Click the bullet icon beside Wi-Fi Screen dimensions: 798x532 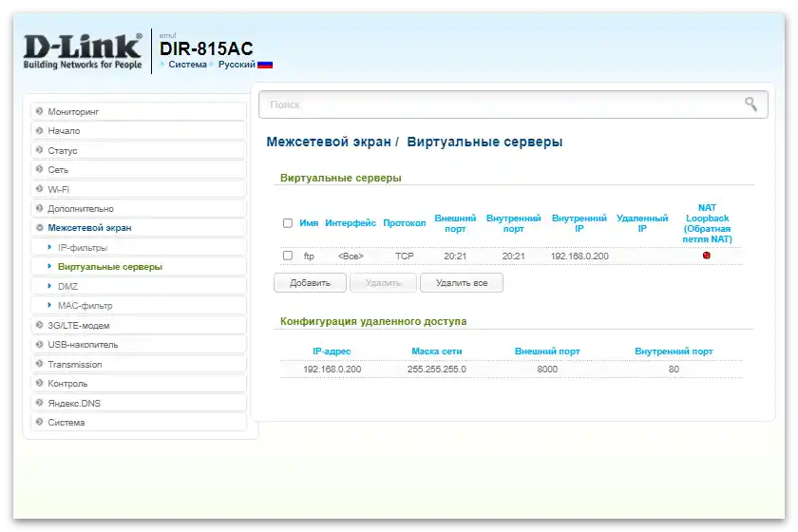pos(40,189)
